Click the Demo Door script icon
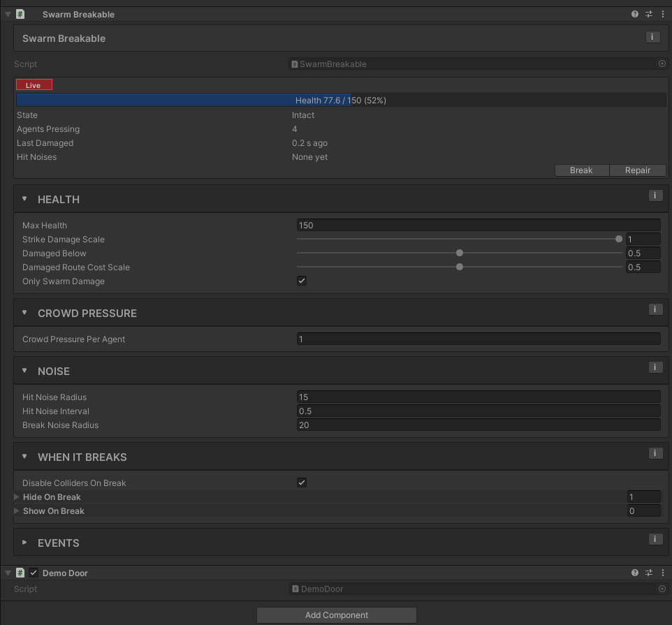The width and height of the screenshot is (672, 625). [20, 573]
